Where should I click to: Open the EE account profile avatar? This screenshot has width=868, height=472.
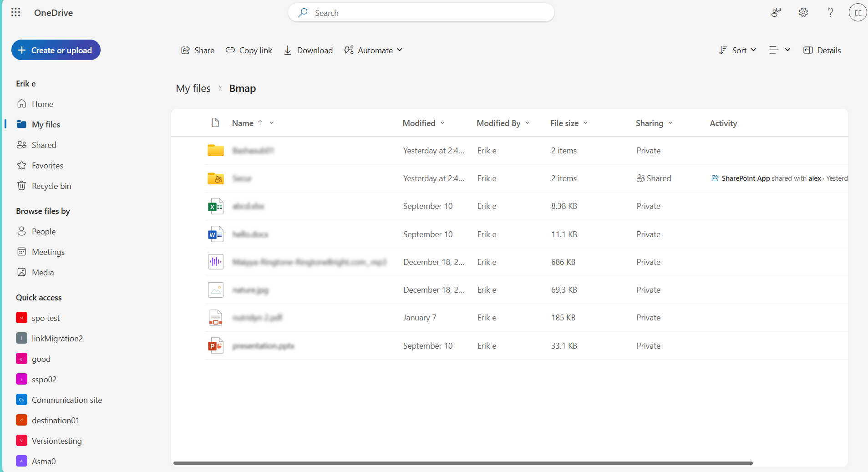pyautogui.click(x=858, y=12)
